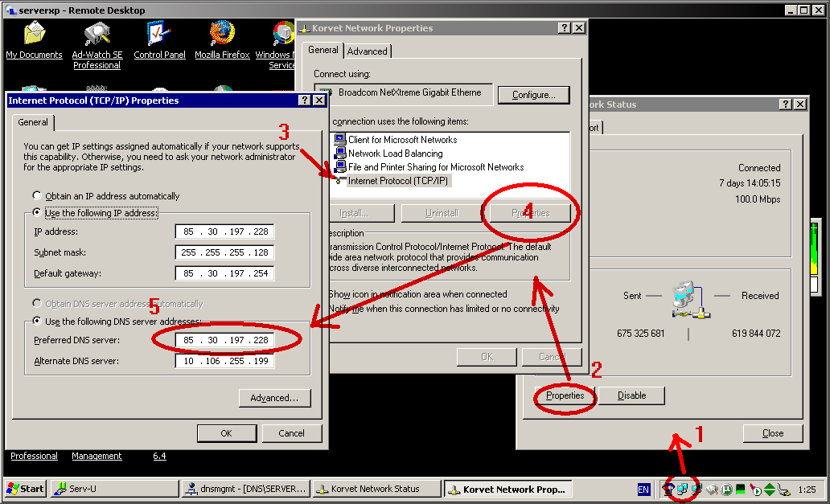
Task: Click the Network Load Balancing item icon
Action: pyautogui.click(x=340, y=154)
